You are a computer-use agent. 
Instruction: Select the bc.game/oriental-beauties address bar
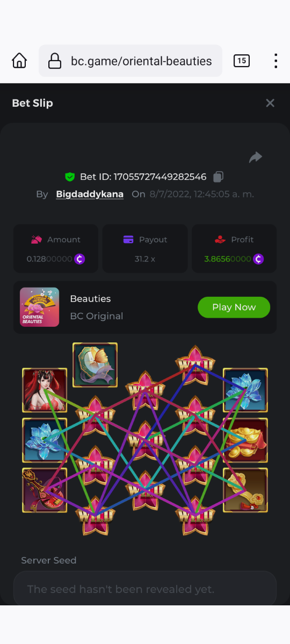click(130, 61)
